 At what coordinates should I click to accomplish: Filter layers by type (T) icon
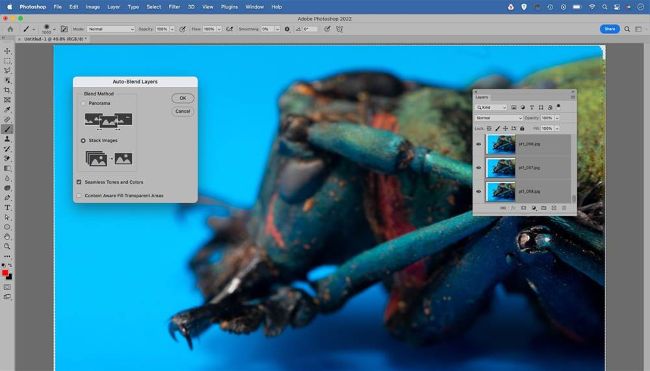pyautogui.click(x=532, y=107)
